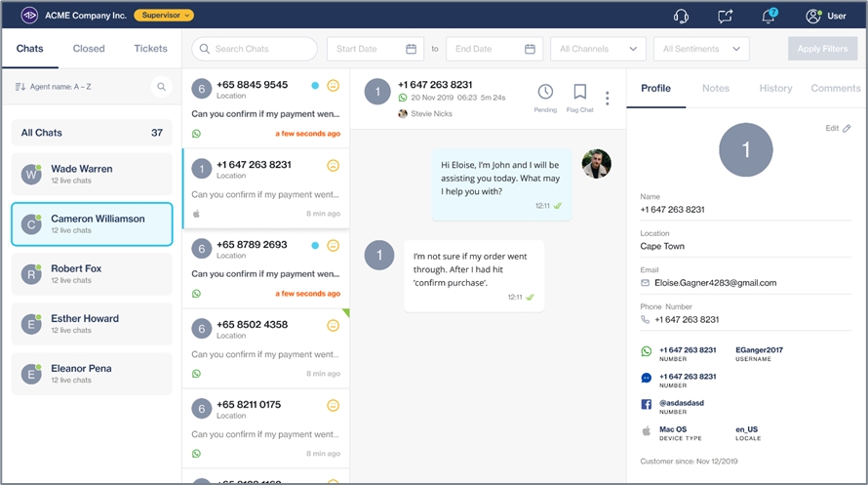This screenshot has width=868, height=485.
Task: Expand the All Channels dropdown
Action: tap(598, 49)
